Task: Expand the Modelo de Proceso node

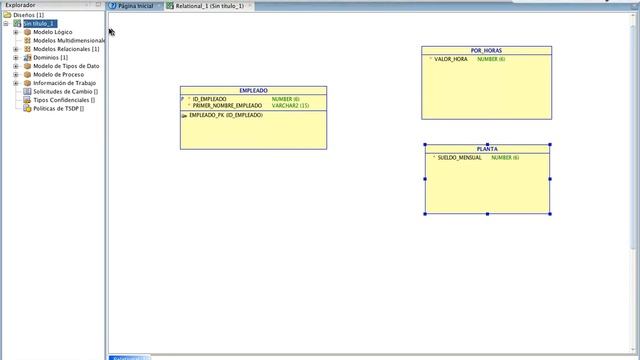Action: click(x=16, y=75)
